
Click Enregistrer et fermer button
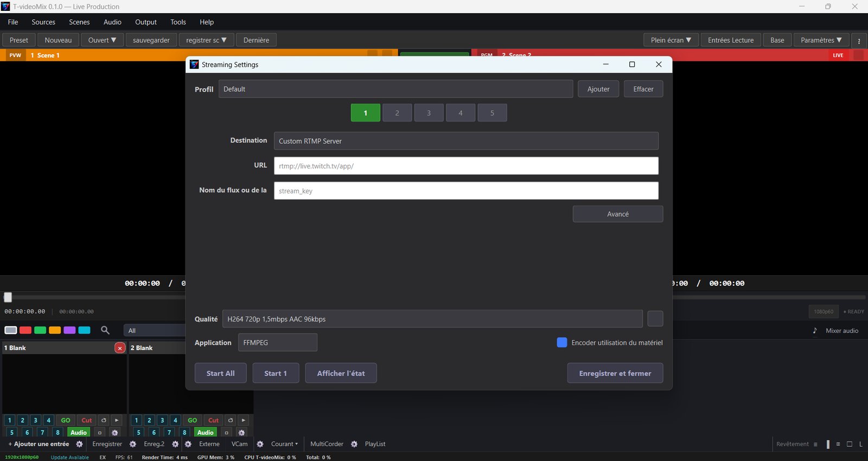tap(615, 373)
